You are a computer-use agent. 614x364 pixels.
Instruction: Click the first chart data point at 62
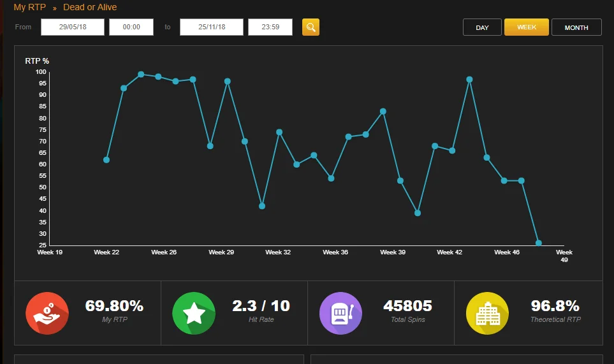point(106,160)
